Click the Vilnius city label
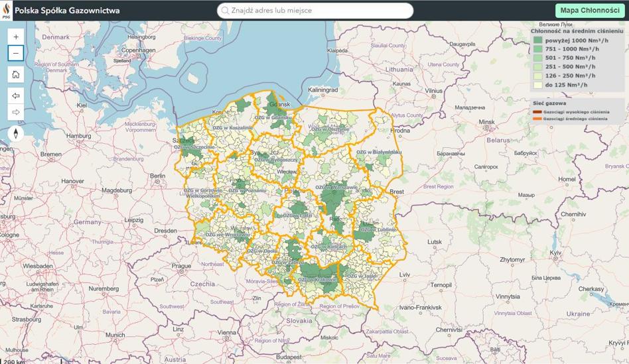The width and height of the screenshot is (629, 364). tap(434, 91)
